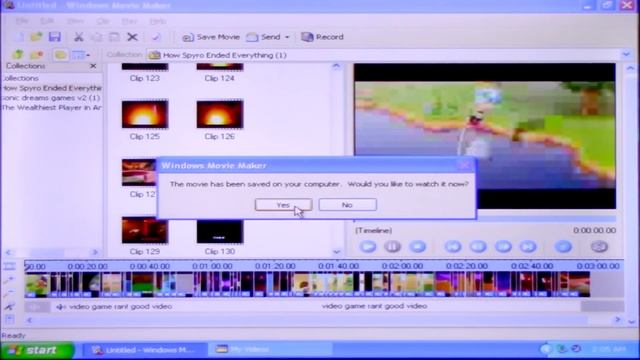640x360 pixels.
Task: Select the Clip 123 thumbnail
Action: (144, 67)
